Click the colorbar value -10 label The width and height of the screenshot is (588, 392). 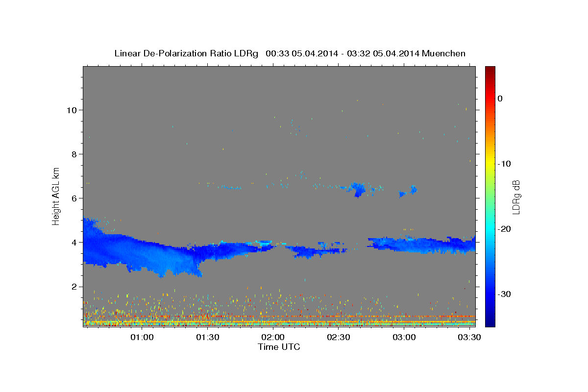pos(504,164)
